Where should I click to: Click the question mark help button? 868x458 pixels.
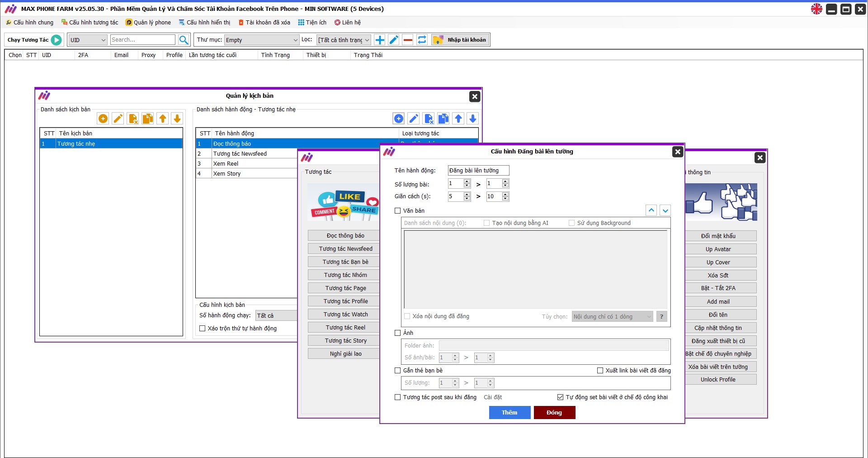tap(661, 317)
